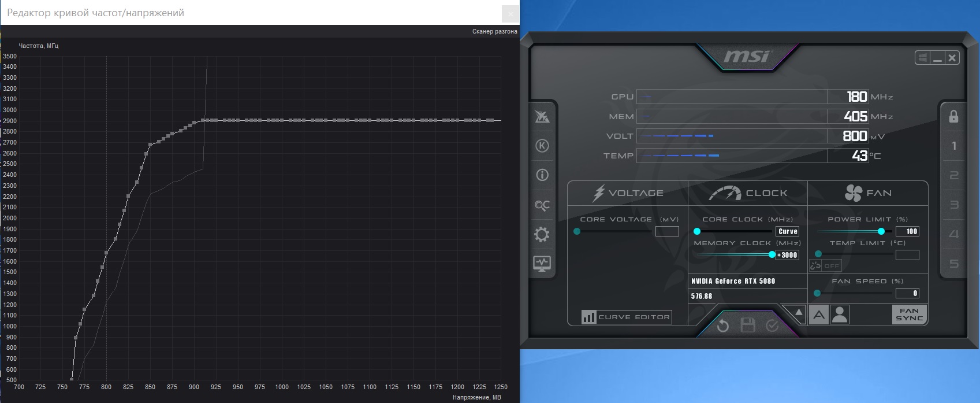The width and height of the screenshot is (980, 403).
Task: Open MSI Kombustor via K icon
Action: 542,146
